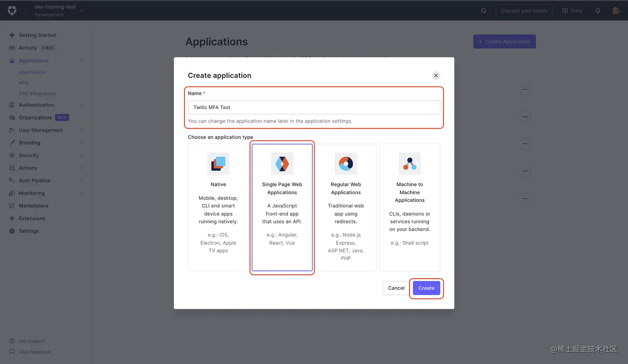
Task: Click the Auth0 shield logo
Action: 11,10
